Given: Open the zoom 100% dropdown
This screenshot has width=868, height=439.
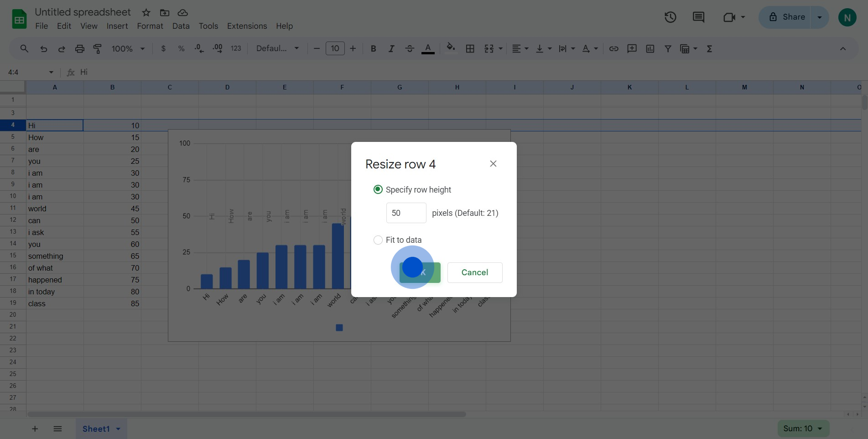Looking at the screenshot, I should (x=128, y=49).
